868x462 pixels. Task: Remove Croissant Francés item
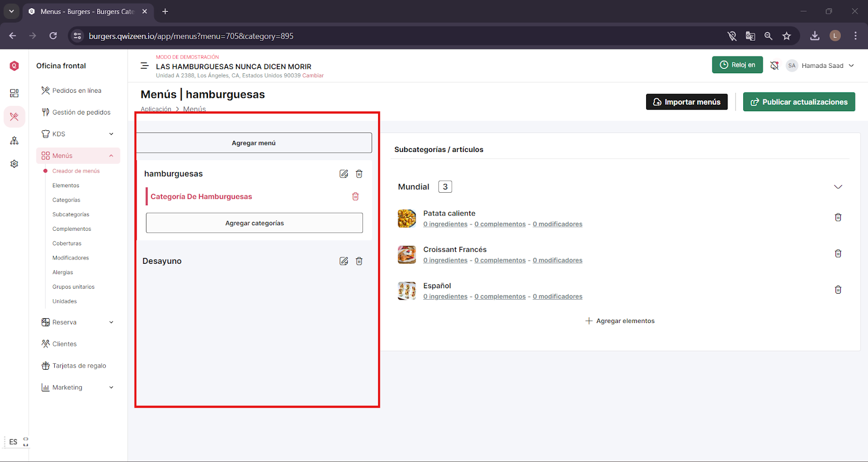(838, 254)
